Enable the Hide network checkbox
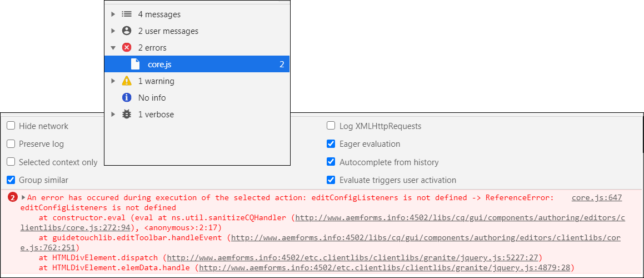 click(x=11, y=126)
